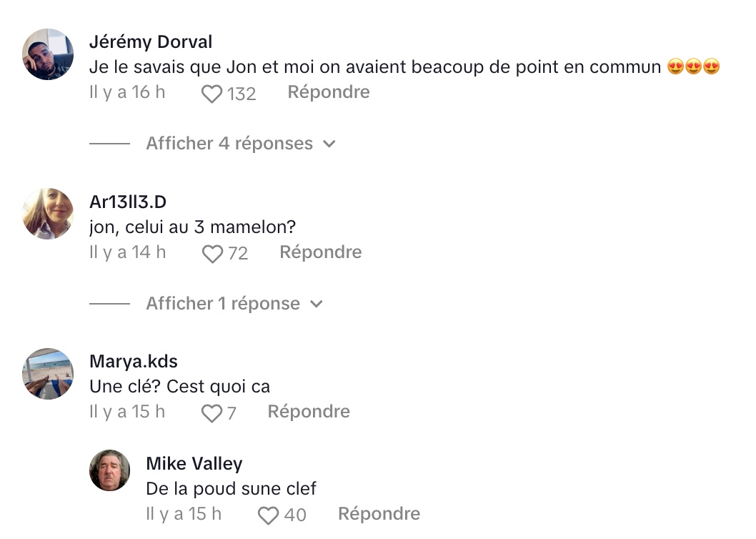The width and height of the screenshot is (756, 539).
Task: Click the chevron next to Afficher 1 réponse
Action: pyautogui.click(x=317, y=304)
